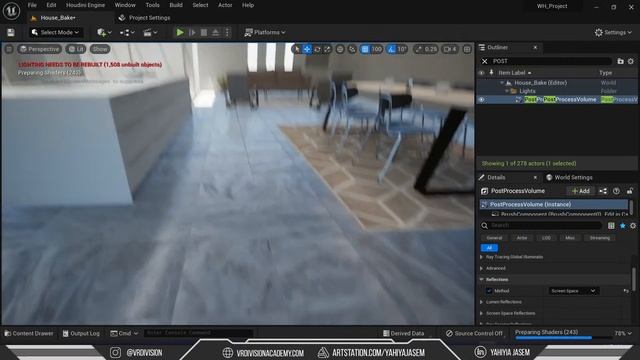Image resolution: width=640 pixels, height=360 pixels.
Task: Open the Blueprints toolbar icon menu
Action: coord(127,32)
